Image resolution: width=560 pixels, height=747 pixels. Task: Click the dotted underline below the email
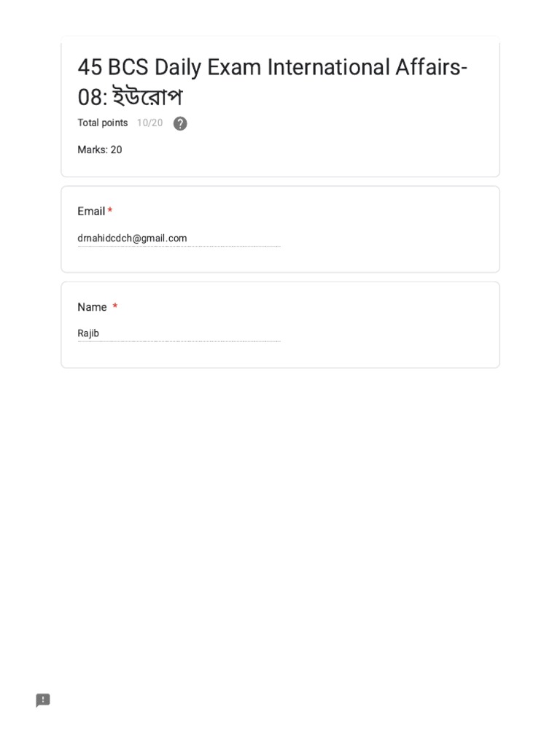tap(179, 247)
